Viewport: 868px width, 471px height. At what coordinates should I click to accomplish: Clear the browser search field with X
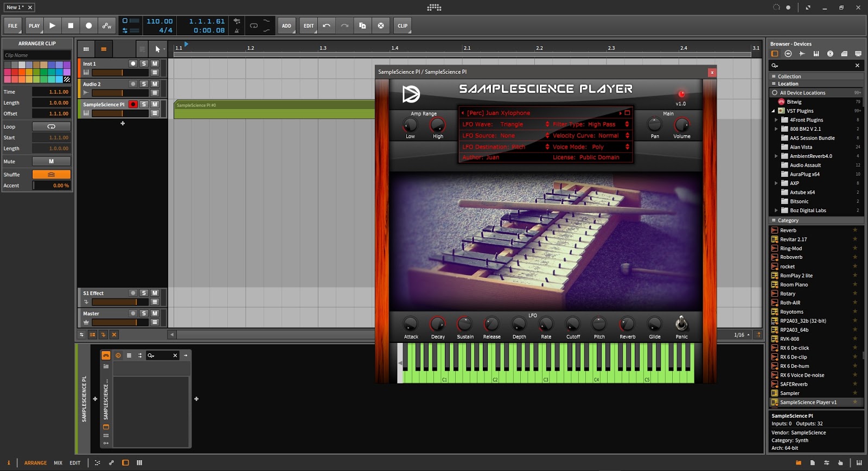click(857, 66)
